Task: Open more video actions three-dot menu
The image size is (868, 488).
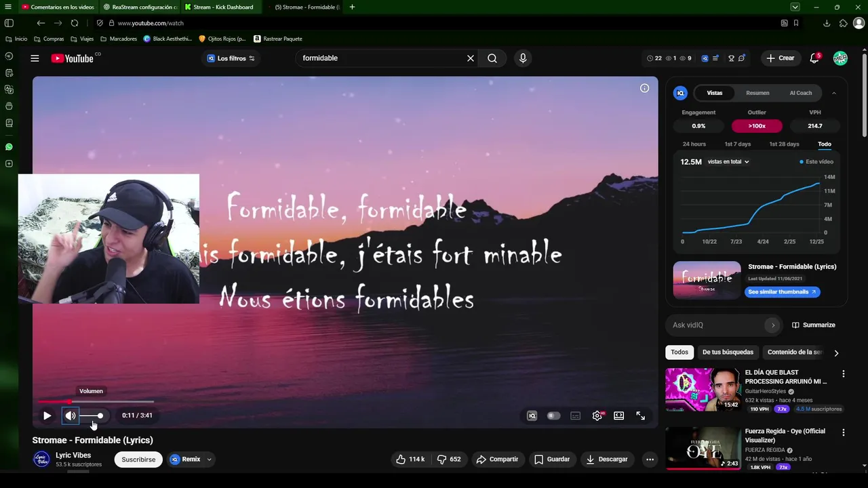Action: pyautogui.click(x=650, y=460)
